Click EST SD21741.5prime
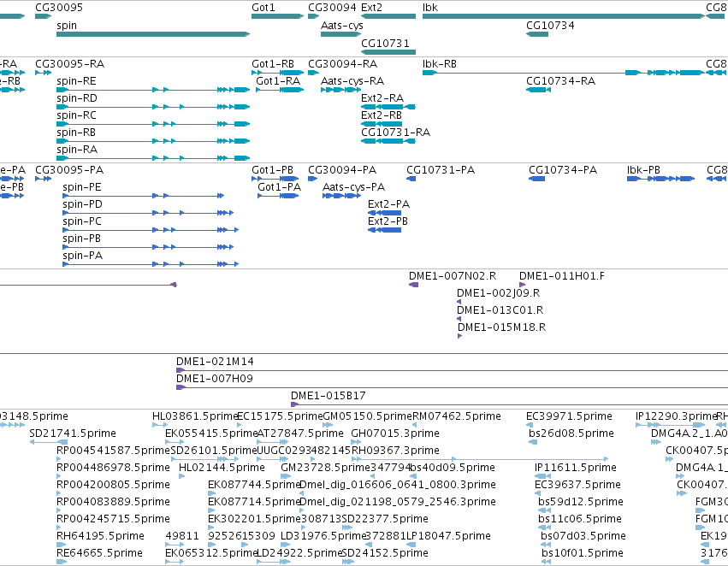Image resolution: width=728 pixels, height=566 pixels. click(73, 433)
